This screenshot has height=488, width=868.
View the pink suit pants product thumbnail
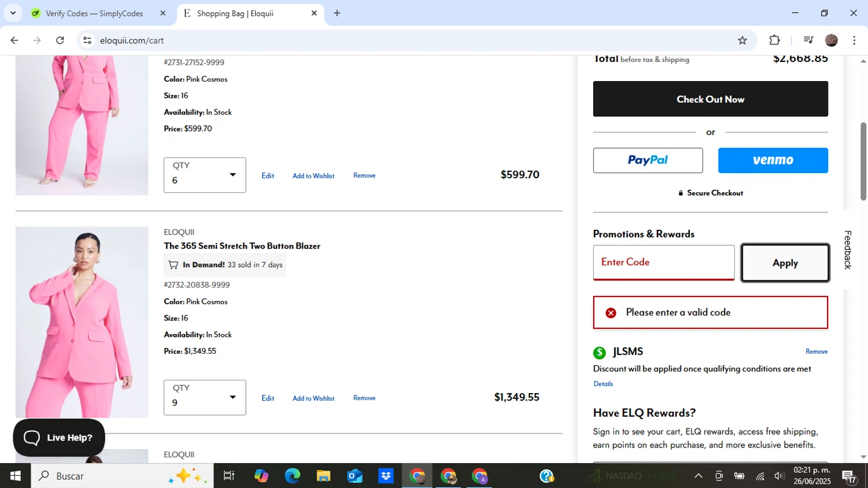pos(82,125)
